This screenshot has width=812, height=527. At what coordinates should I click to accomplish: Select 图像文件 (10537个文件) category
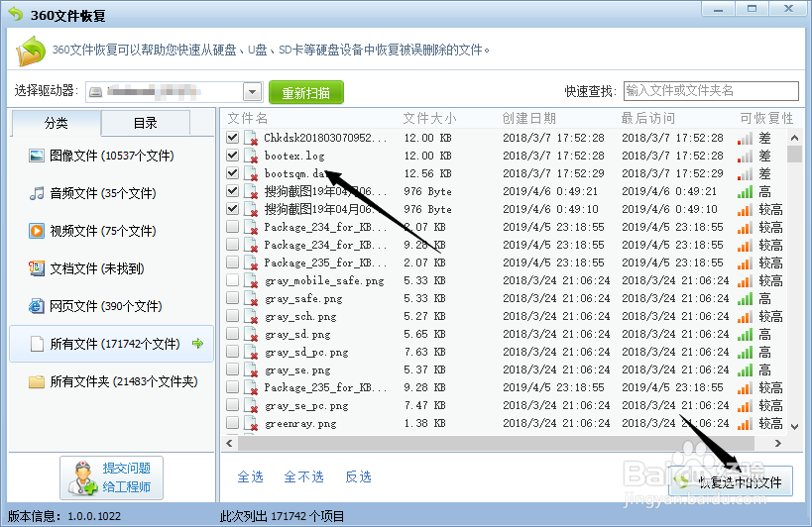112,156
